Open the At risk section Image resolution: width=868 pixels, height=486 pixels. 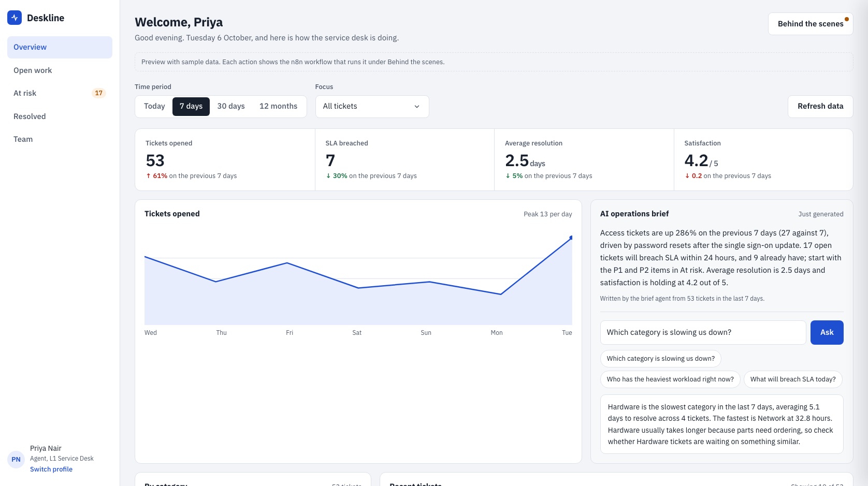pyautogui.click(x=60, y=93)
